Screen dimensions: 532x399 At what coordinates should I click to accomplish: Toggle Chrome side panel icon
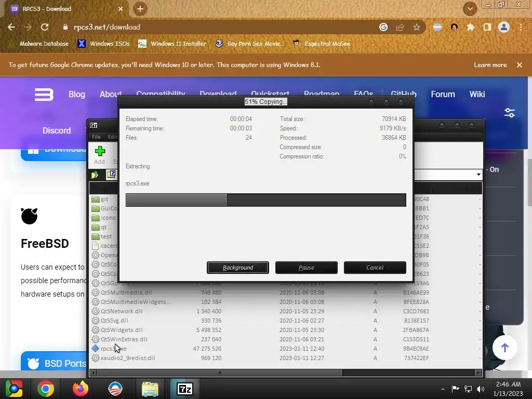click(x=487, y=27)
